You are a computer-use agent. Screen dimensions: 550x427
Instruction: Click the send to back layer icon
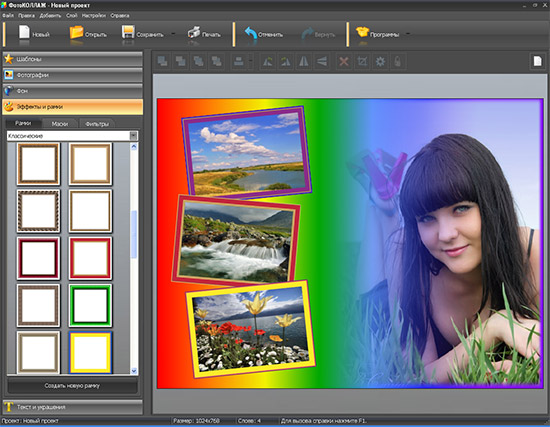[x=216, y=61]
